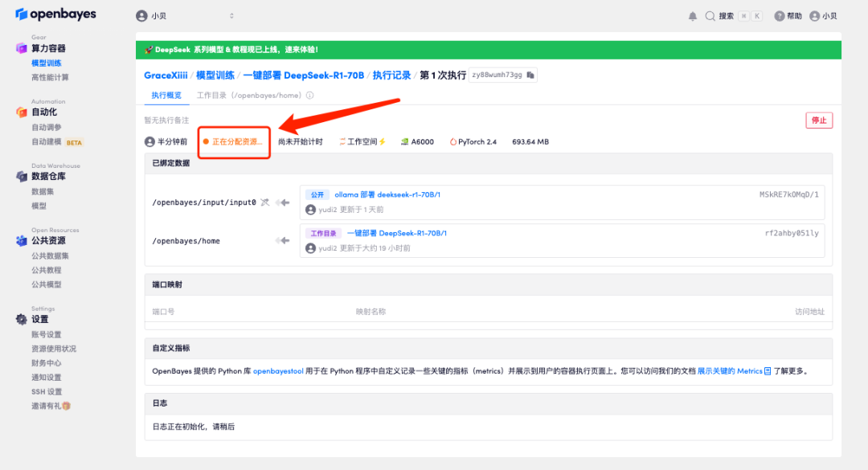868x470 pixels.
Task: Click the MSkRE7kOMqD/1 identifier
Action: [789, 195]
